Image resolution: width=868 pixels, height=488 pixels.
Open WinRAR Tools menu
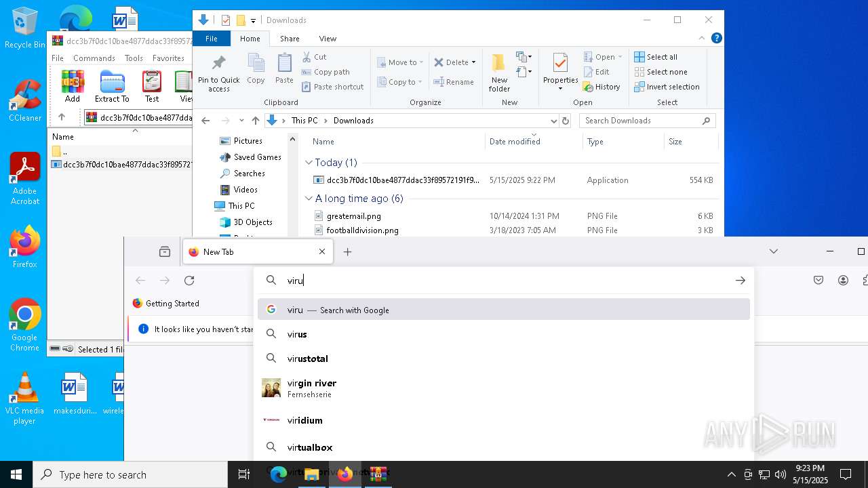click(134, 58)
